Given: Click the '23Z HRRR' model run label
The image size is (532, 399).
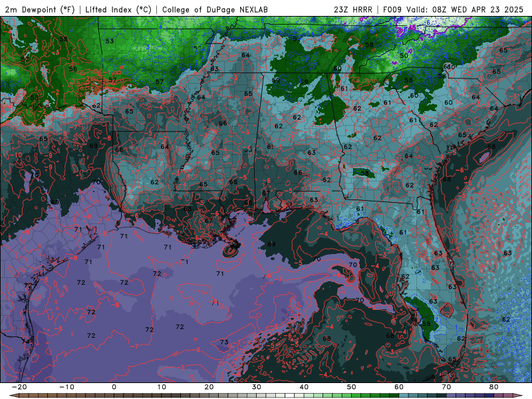Looking at the screenshot, I should [353, 9].
